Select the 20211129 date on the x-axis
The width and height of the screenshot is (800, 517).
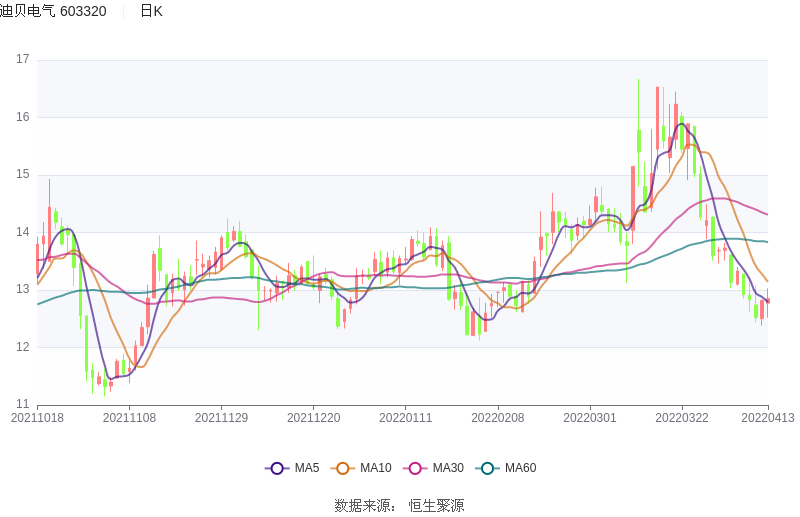(x=221, y=418)
